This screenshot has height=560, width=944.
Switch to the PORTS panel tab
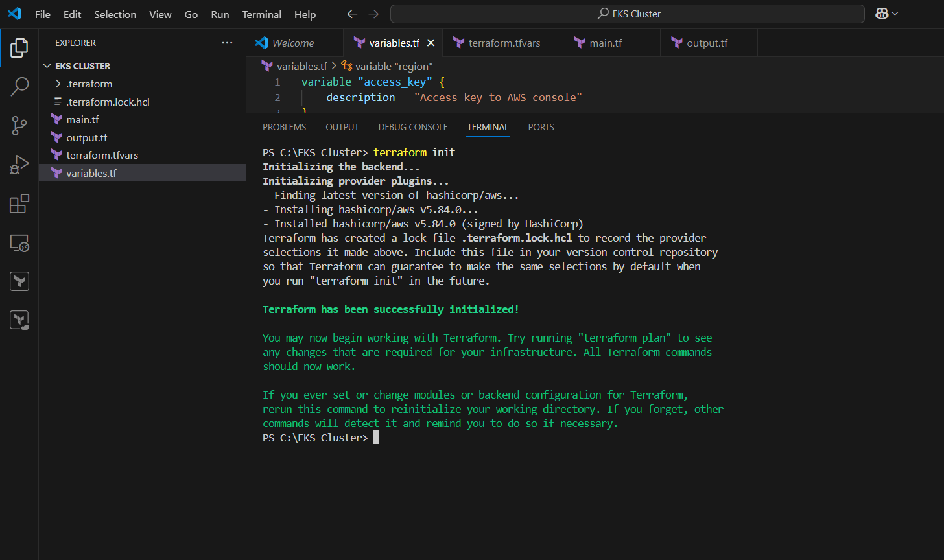[541, 127]
